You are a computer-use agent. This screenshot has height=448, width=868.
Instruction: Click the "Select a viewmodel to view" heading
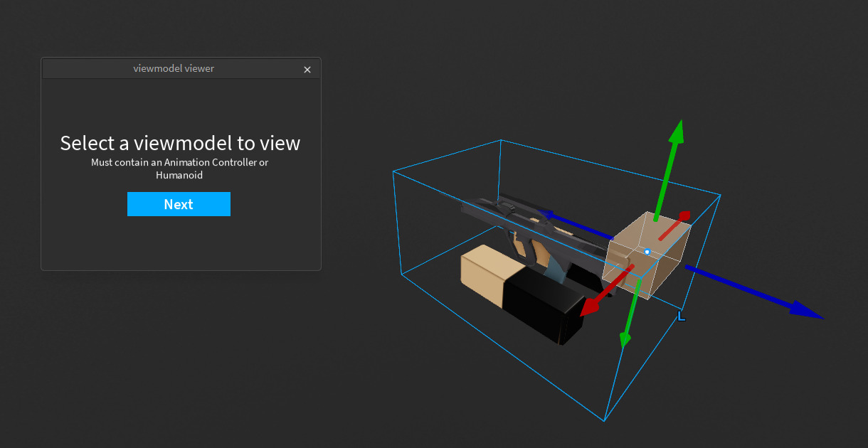pos(180,143)
